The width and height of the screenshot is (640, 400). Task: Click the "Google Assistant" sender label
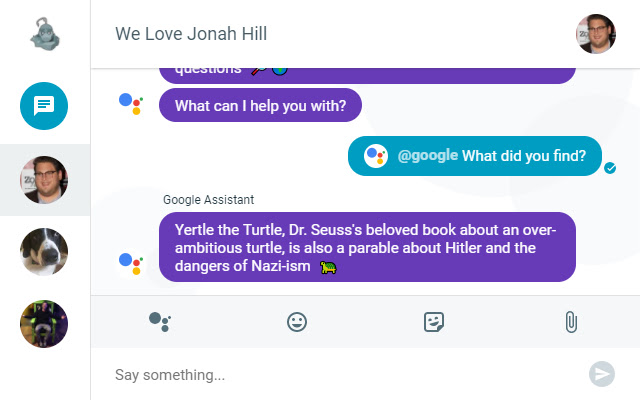point(209,200)
